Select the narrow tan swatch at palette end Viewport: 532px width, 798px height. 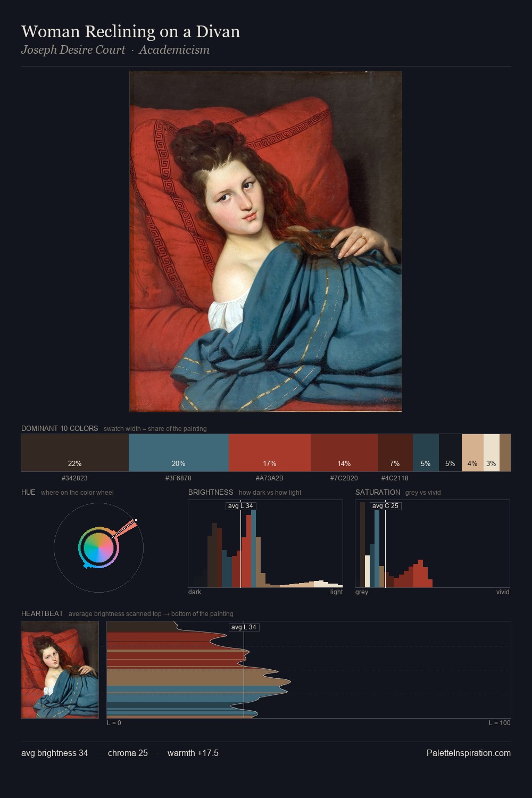pos(505,453)
